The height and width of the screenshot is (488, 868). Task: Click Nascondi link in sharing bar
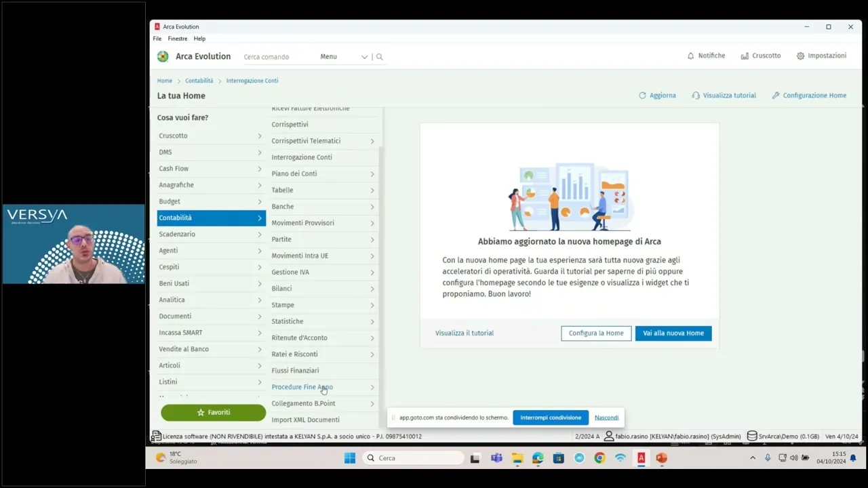606,418
